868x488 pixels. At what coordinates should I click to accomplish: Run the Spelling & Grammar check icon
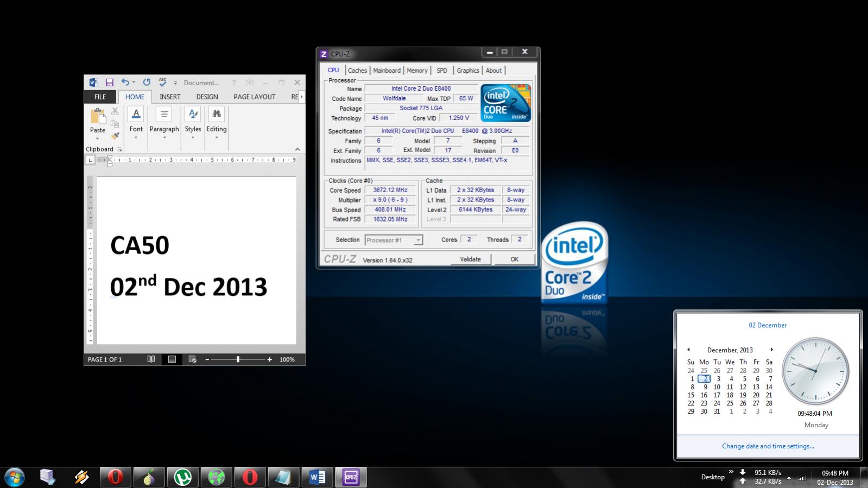(x=162, y=83)
